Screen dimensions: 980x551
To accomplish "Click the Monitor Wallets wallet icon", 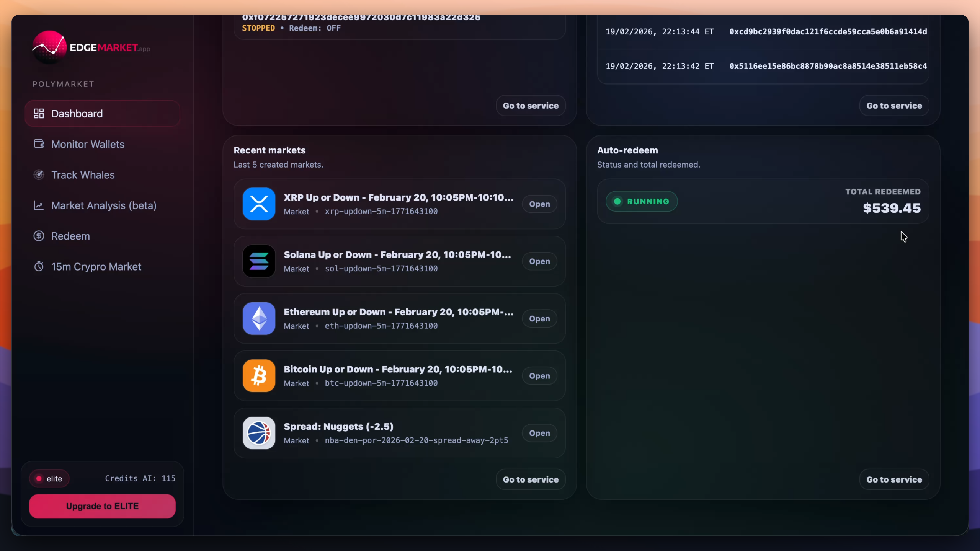I will pyautogui.click(x=39, y=144).
